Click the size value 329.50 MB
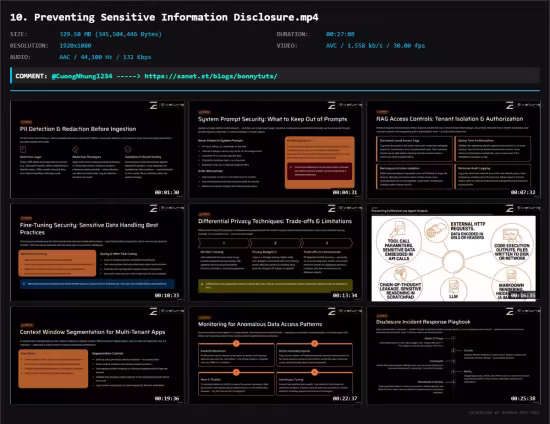 110,34
